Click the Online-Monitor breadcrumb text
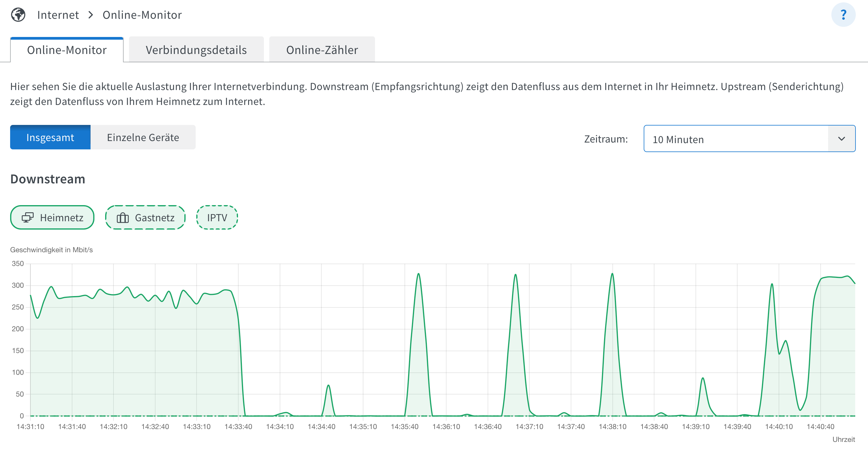The image size is (868, 455). point(142,15)
